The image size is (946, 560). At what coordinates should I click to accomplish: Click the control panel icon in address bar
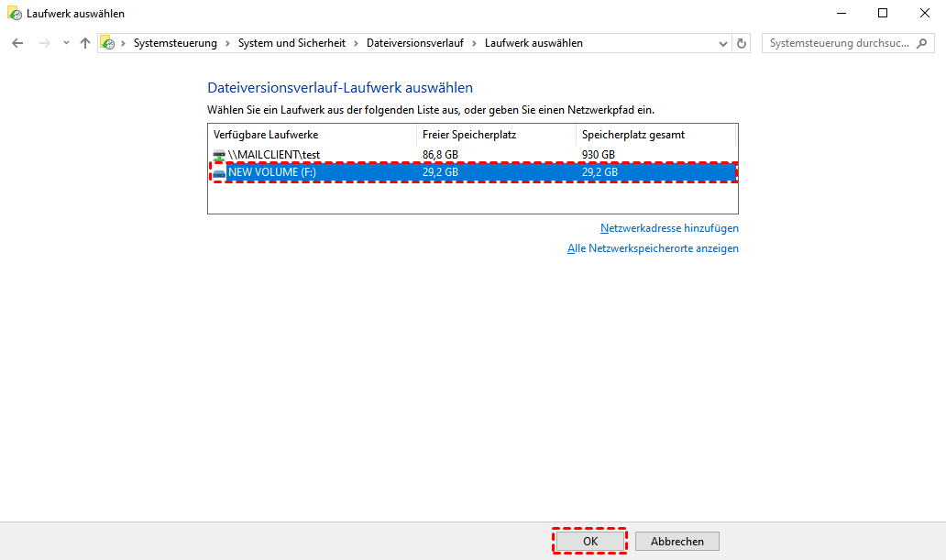coord(108,43)
